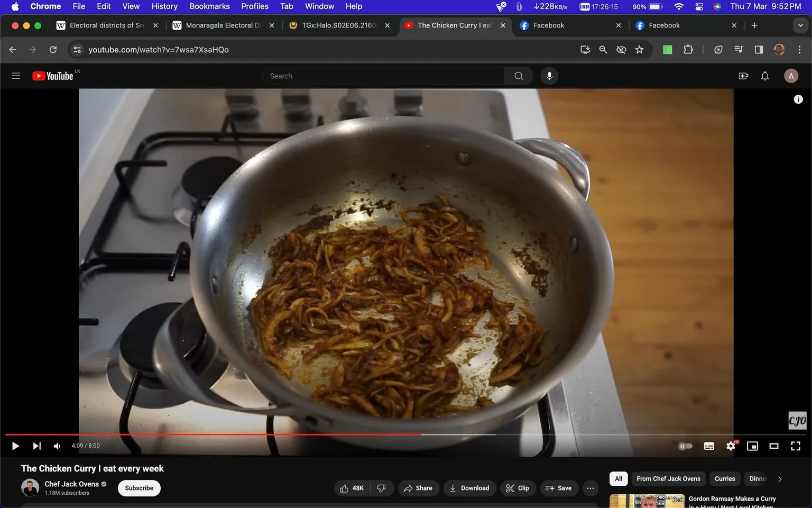This screenshot has height=508, width=812.
Task: Make the video fullscreen
Action: [796, 446]
